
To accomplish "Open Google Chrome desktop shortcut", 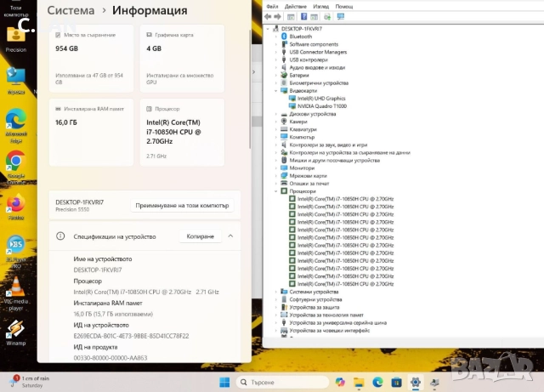I will (15, 168).
